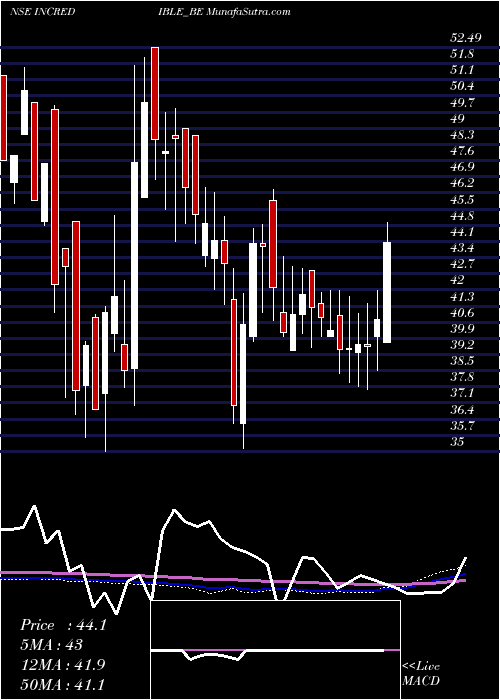Click the 37.1 price axis label

point(462,393)
